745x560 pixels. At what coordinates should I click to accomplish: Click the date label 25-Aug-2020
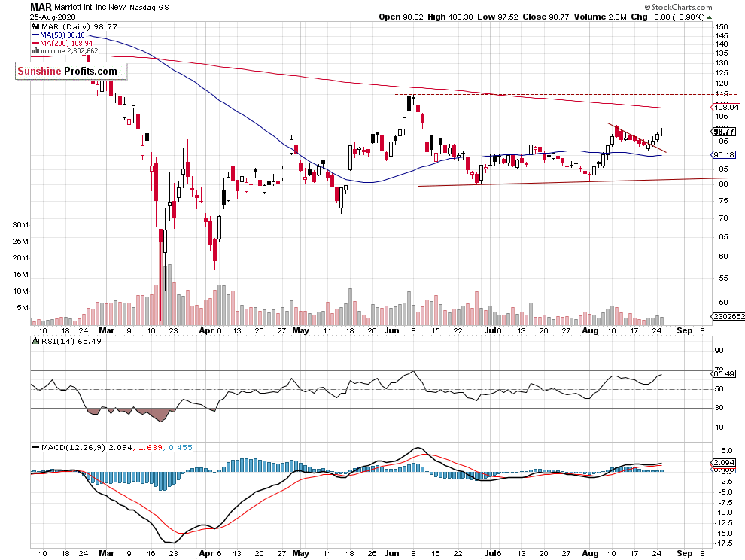[x=52, y=17]
